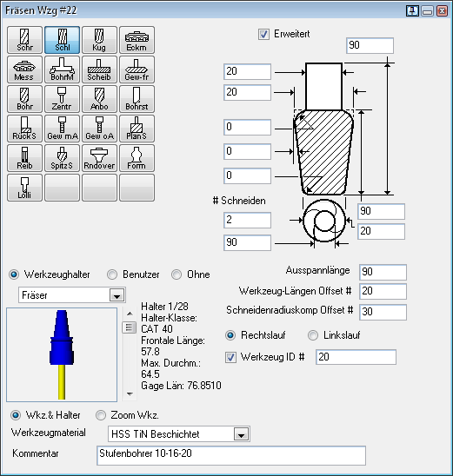The height and width of the screenshot is (476, 453).
Task: Expand the Werkzeugmaterial HSS TiN dropdown
Action: pyautogui.click(x=241, y=434)
